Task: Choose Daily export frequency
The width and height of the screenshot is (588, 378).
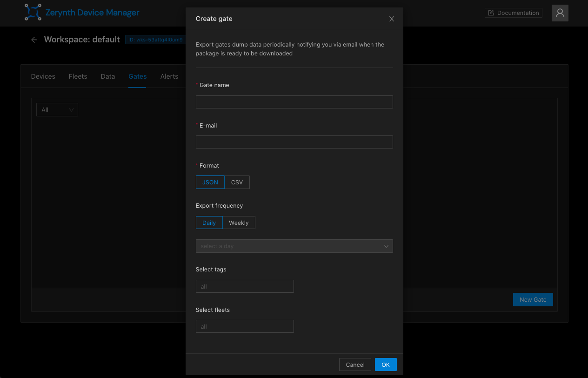Action: [209, 223]
